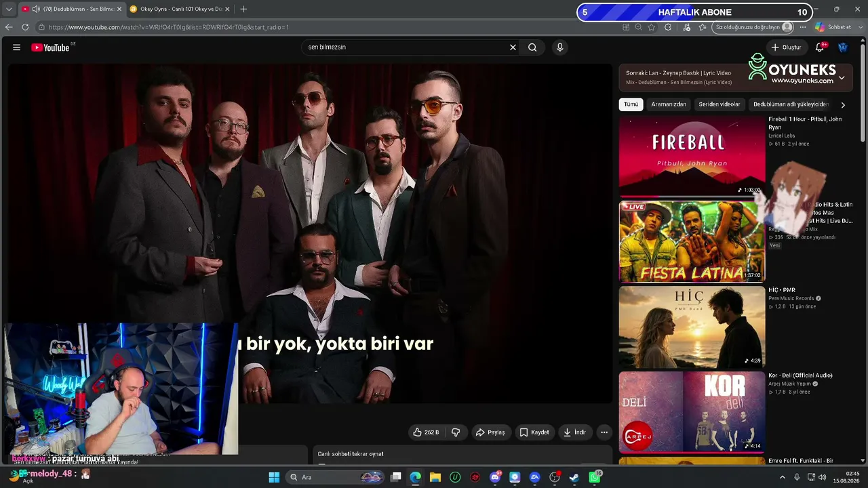Open the Windows Start menu
Image resolution: width=868 pixels, height=488 pixels.
click(274, 477)
